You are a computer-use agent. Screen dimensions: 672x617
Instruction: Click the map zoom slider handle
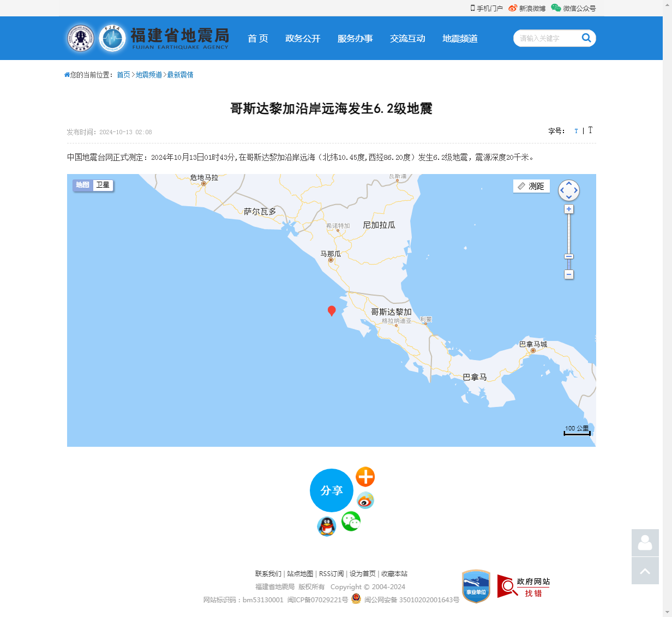pos(569,256)
